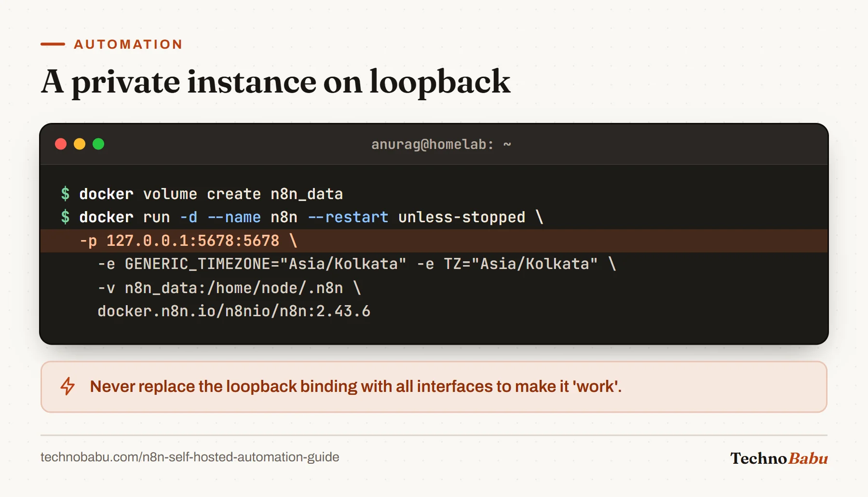
Task: Click the red close dot in terminal
Action: (61, 144)
